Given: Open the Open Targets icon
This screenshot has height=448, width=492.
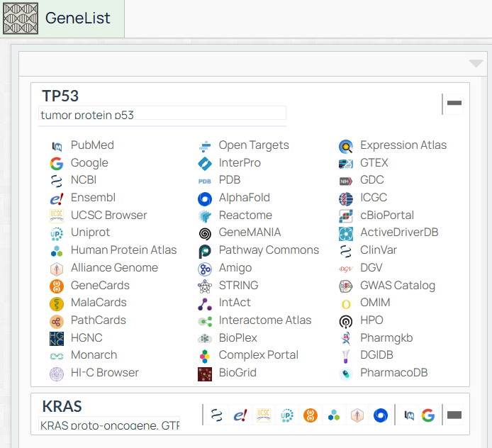Looking at the screenshot, I should coord(205,146).
